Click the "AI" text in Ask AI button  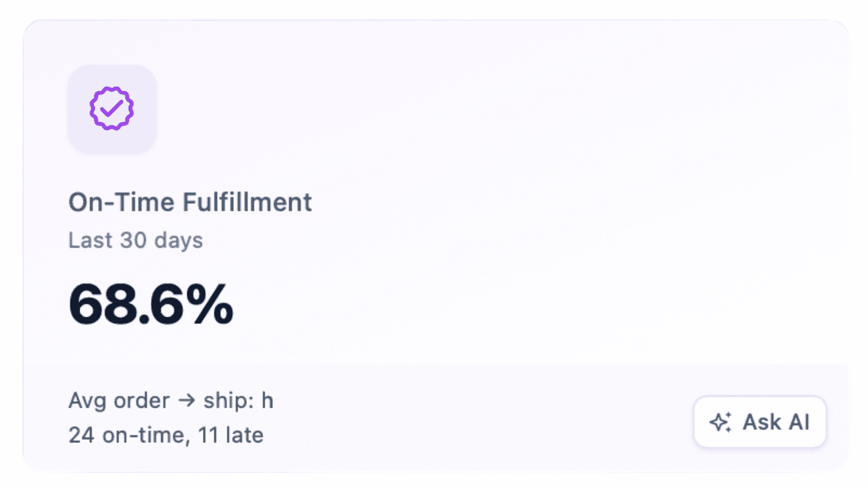799,422
